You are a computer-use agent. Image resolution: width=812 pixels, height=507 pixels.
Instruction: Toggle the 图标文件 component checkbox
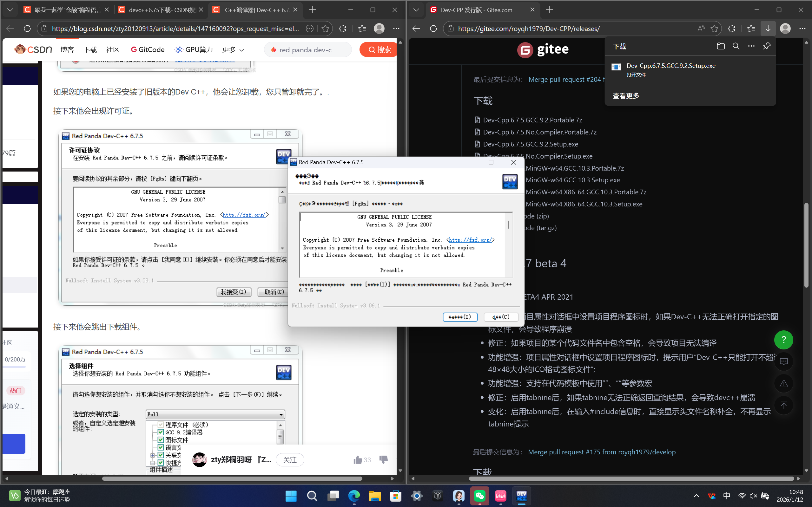(x=160, y=439)
